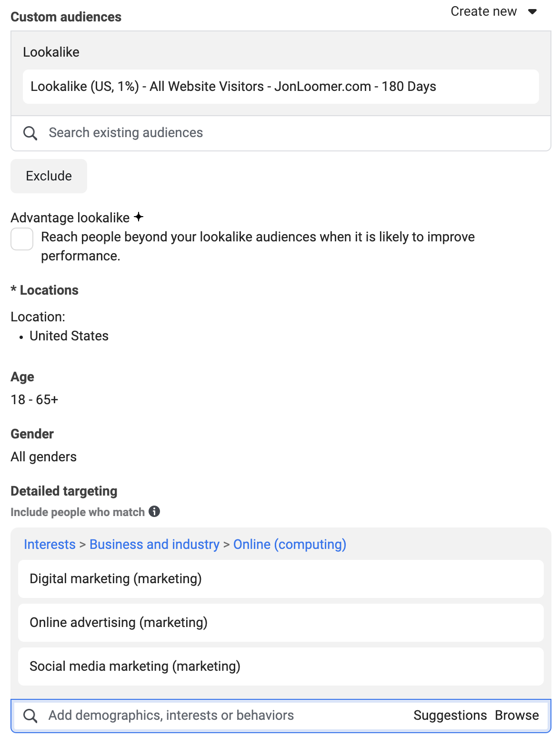The image size is (560, 736).
Task: Click Search existing audiences field
Action: (281, 133)
